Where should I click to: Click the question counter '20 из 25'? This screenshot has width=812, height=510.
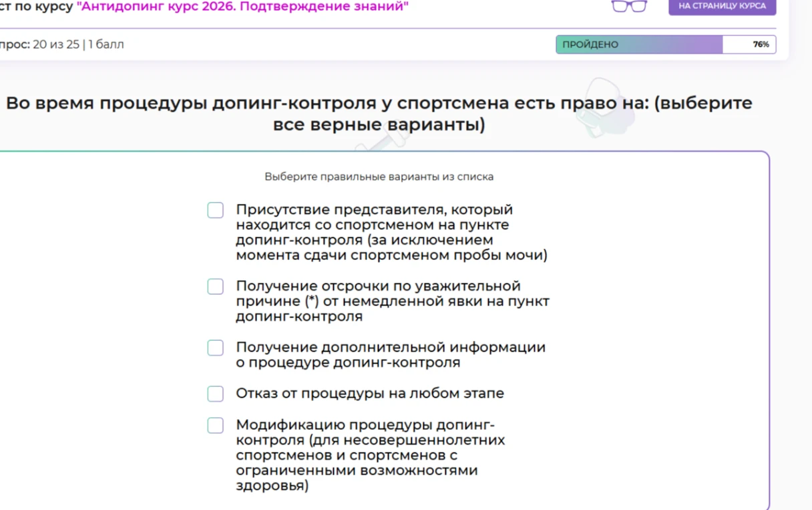tap(55, 45)
